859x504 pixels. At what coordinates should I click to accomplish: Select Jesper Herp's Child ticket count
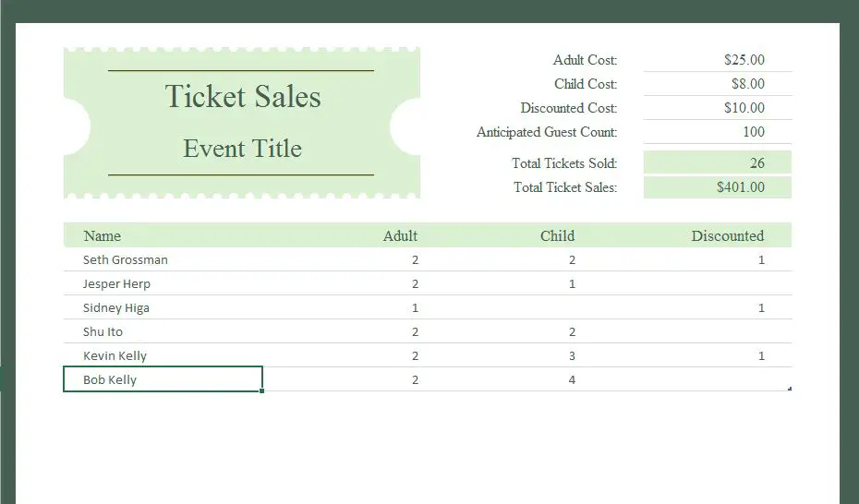tap(572, 284)
